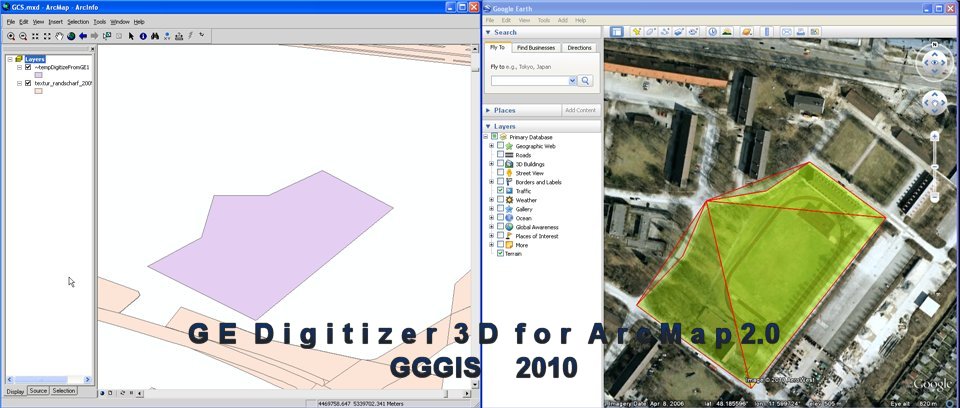Click the purple symbol swatch of tempDigitize layer
Screen dimensions: 960x408
(x=38, y=75)
